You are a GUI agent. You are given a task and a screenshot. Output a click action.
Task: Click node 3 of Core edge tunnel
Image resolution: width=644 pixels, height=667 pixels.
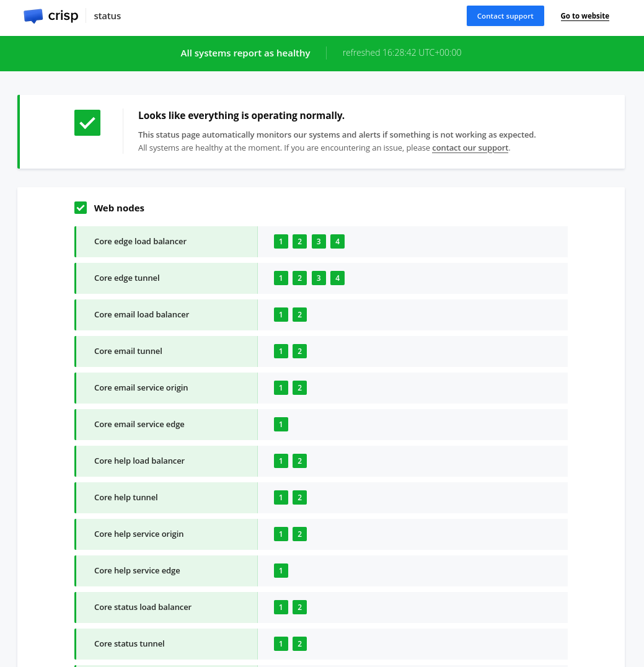319,278
